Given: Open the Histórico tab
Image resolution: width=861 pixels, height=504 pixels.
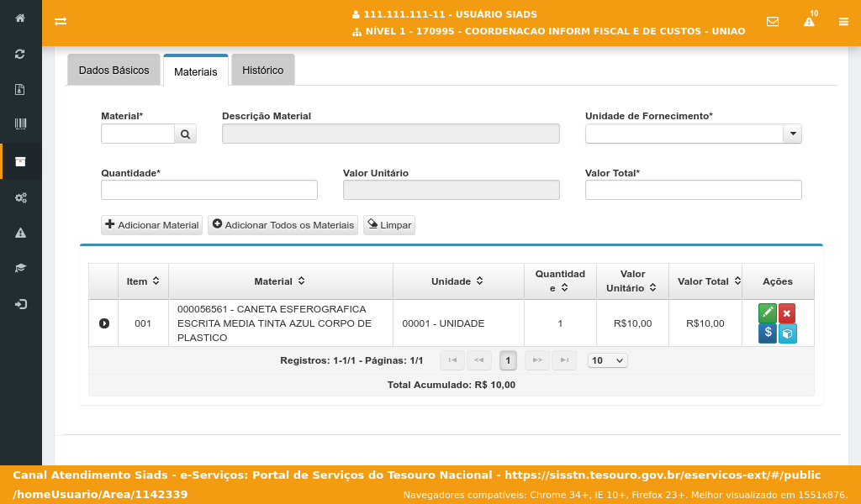Looking at the screenshot, I should tap(263, 71).
